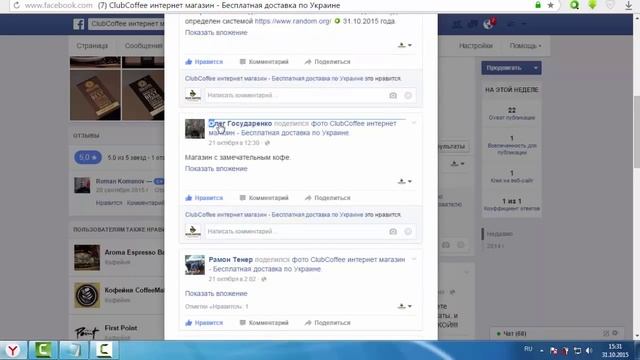Like the top post with random.org link
This screenshot has height=360, width=640.
(204, 62)
